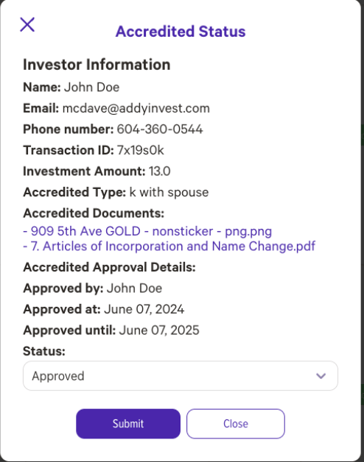
Task: Select the phone number 604-360-0544
Action: 160,129
